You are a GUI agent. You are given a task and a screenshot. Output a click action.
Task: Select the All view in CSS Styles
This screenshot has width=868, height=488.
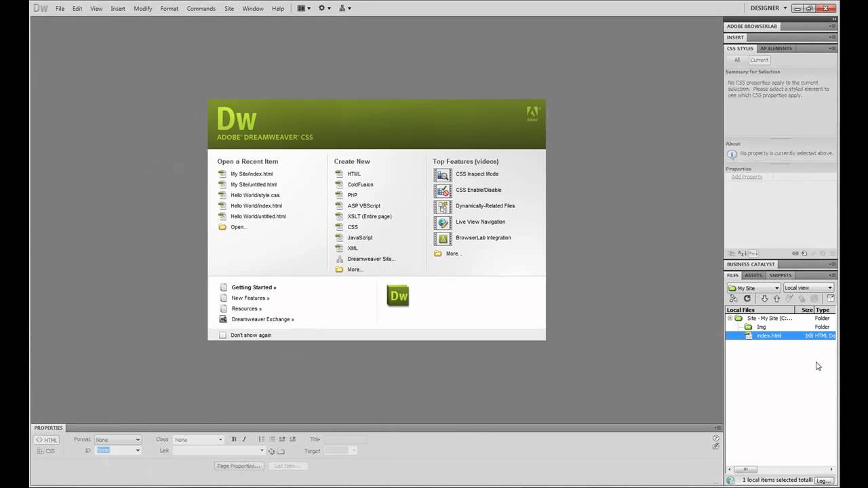tap(737, 60)
